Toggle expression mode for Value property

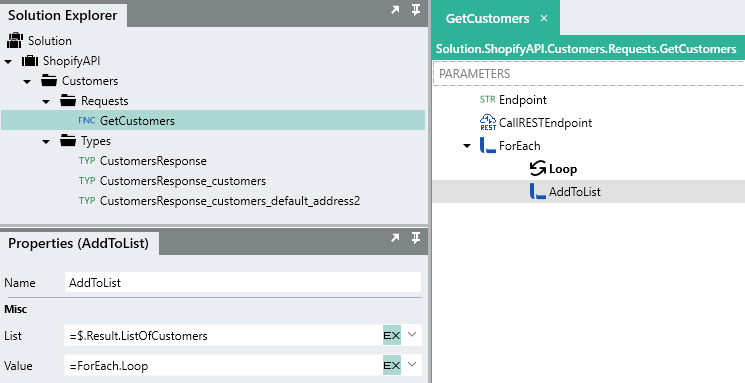(x=392, y=365)
